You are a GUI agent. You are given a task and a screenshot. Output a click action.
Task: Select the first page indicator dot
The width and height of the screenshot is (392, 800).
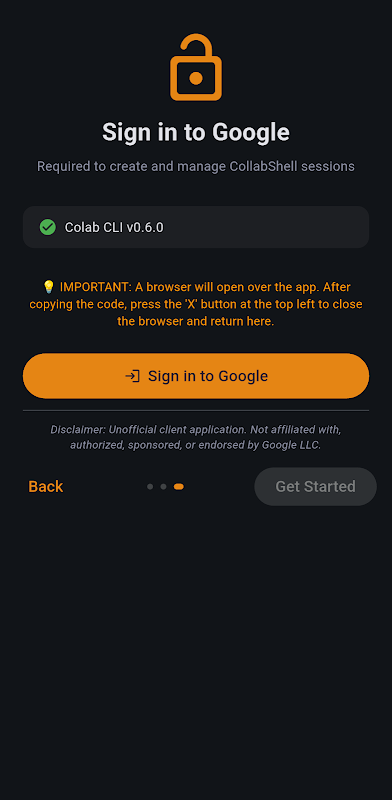coord(150,487)
